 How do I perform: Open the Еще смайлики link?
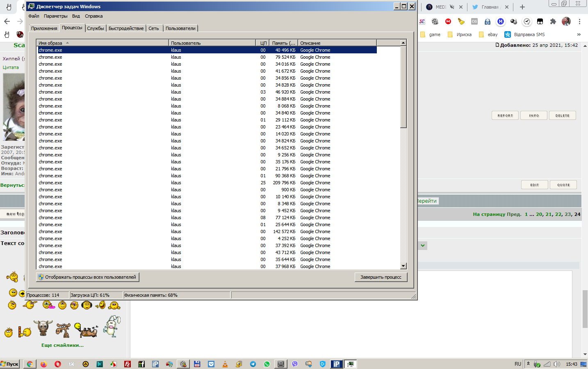point(62,345)
